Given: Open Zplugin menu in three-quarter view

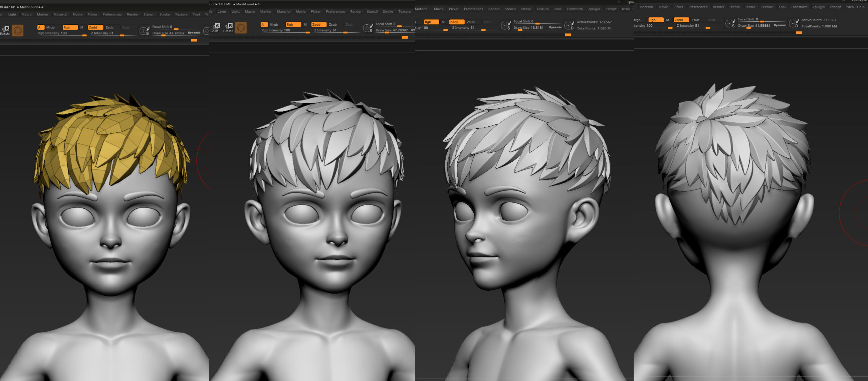Looking at the screenshot, I should pyautogui.click(x=594, y=9).
